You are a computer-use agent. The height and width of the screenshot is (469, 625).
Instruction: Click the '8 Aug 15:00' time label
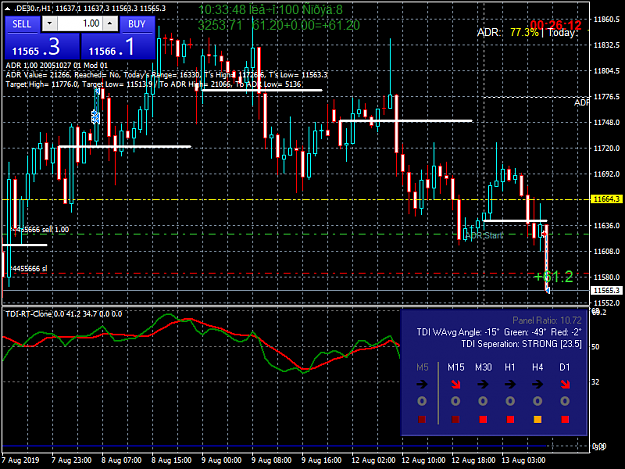click(x=171, y=460)
